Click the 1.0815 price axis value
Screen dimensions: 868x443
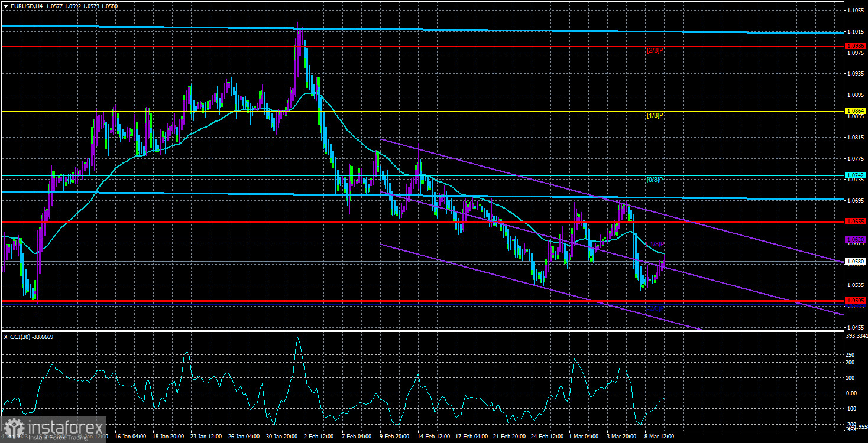pos(856,138)
